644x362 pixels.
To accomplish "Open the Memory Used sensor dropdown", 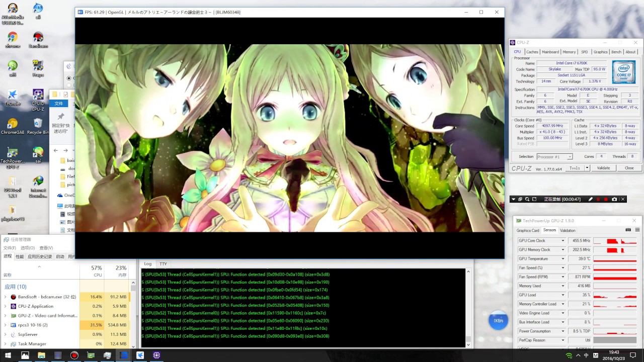I will coord(563,286).
